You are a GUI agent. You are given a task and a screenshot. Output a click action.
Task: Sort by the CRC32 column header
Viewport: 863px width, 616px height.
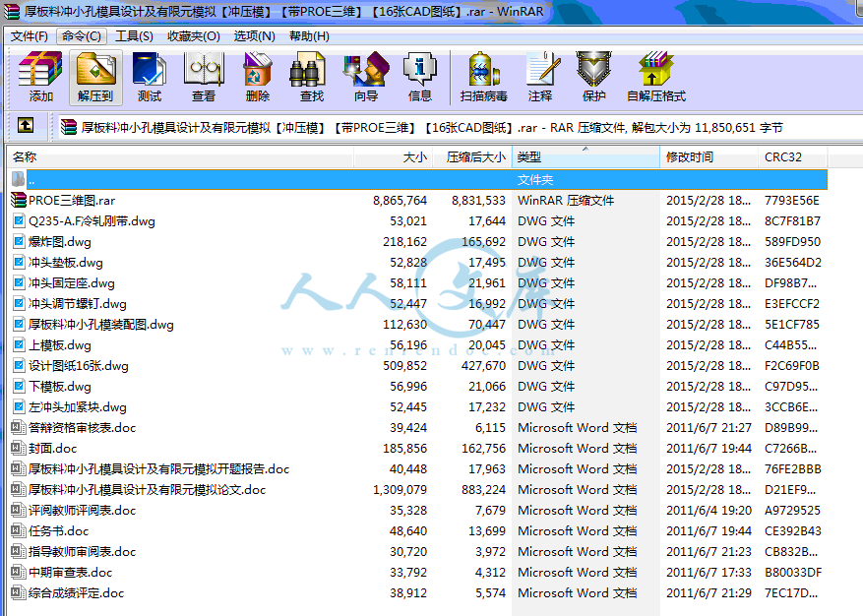pyautogui.click(x=792, y=156)
